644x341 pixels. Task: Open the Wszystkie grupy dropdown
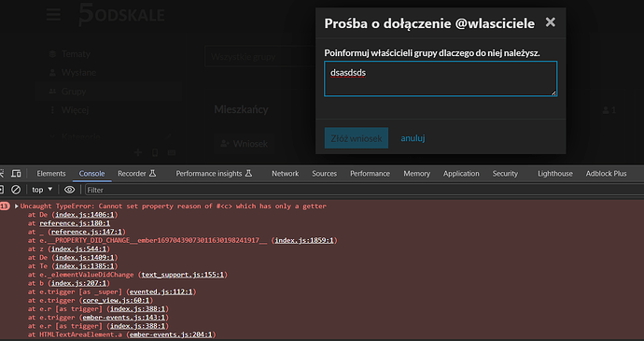coord(259,57)
